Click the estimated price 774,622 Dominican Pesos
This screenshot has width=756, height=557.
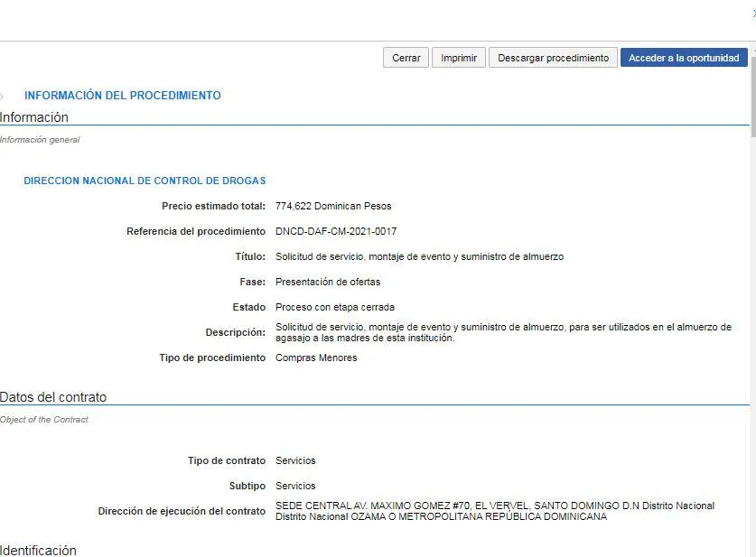[x=333, y=207]
